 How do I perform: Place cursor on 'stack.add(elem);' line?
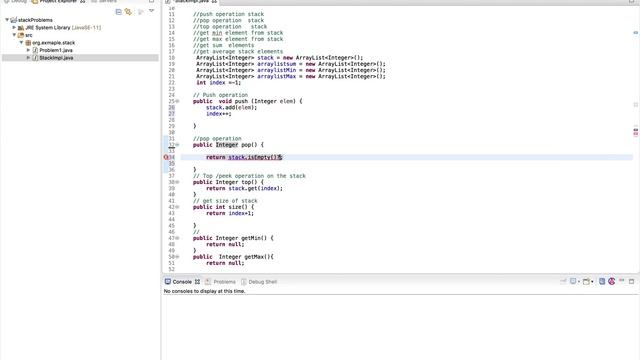click(231, 107)
